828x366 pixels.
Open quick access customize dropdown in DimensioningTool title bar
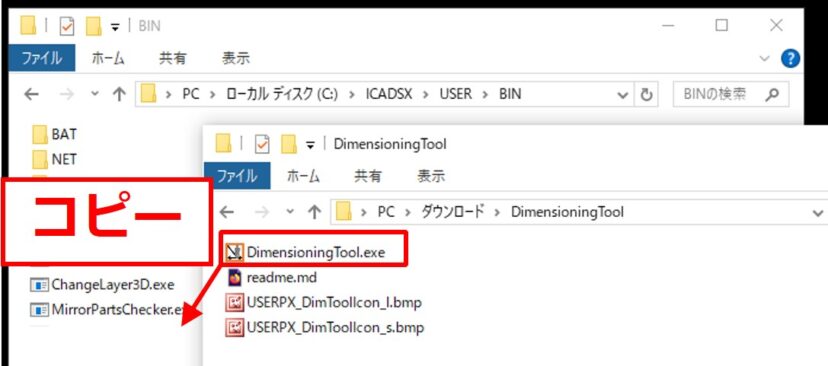310,146
